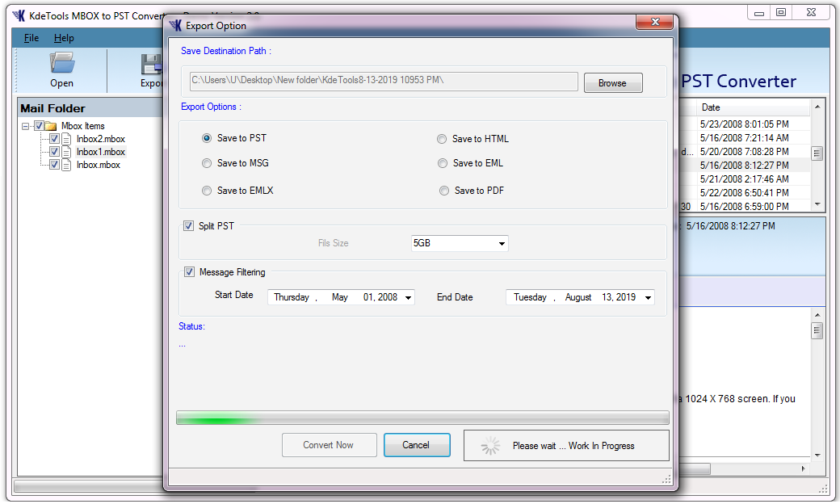The width and height of the screenshot is (840, 504).
Task: Click the Export Option dialog logo icon
Action: coord(176,26)
